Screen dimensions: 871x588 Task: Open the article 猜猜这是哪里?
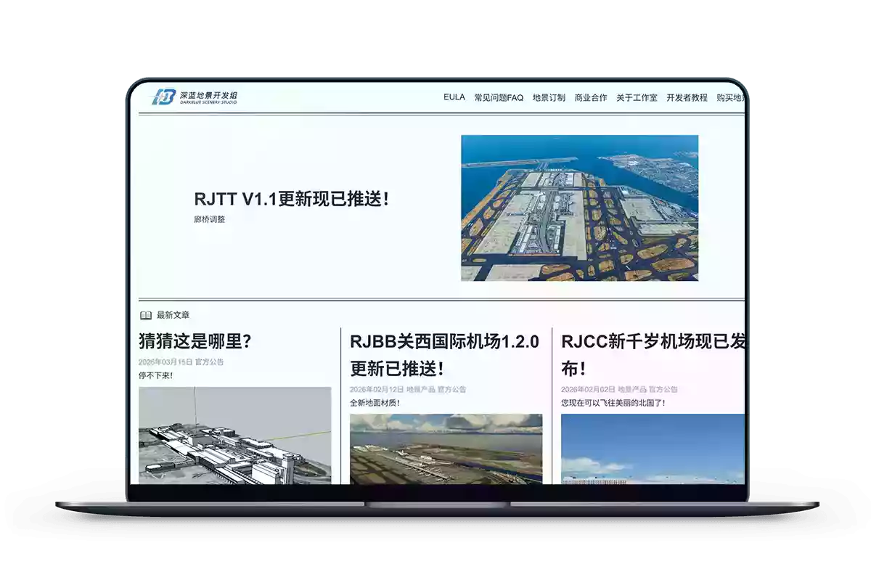(x=195, y=341)
